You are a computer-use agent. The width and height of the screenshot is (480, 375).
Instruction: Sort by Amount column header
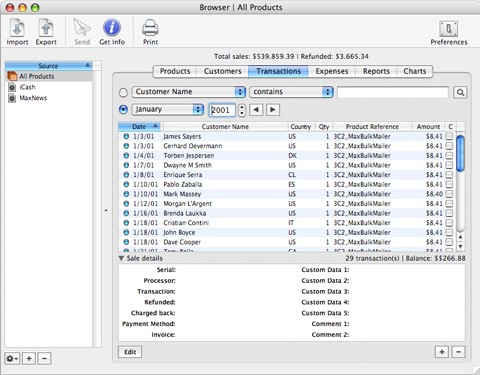click(428, 127)
